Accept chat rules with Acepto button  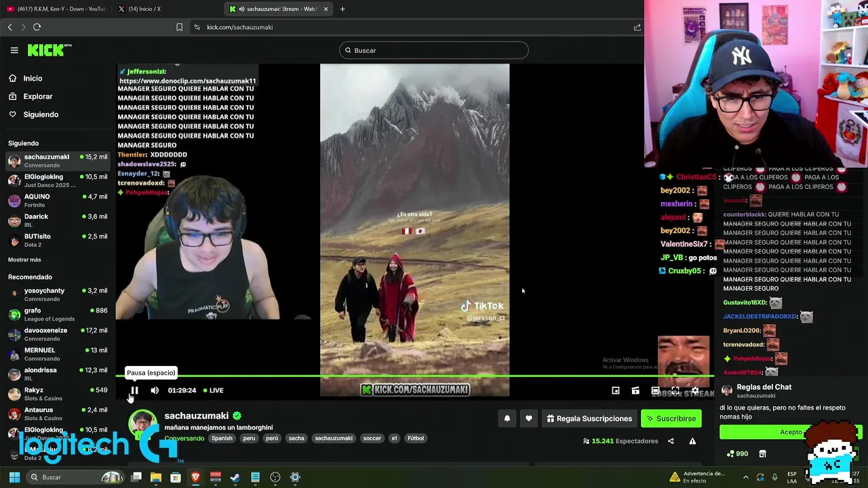[790, 432]
